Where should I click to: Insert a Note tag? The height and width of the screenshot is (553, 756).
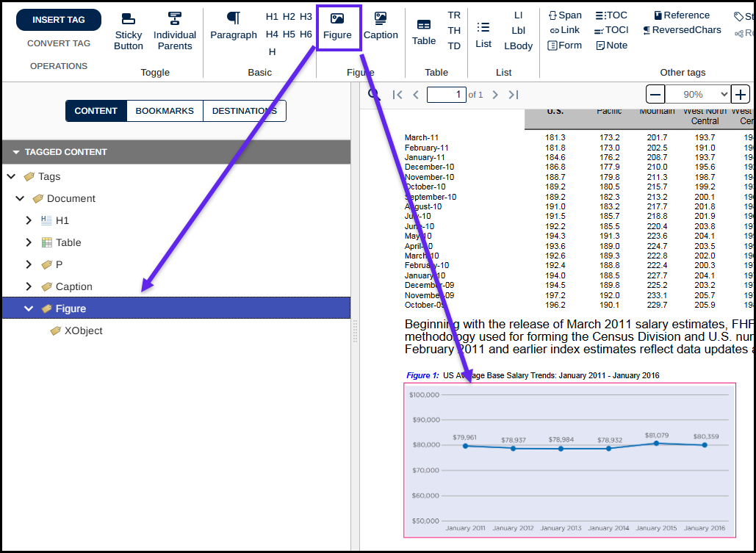(x=612, y=46)
